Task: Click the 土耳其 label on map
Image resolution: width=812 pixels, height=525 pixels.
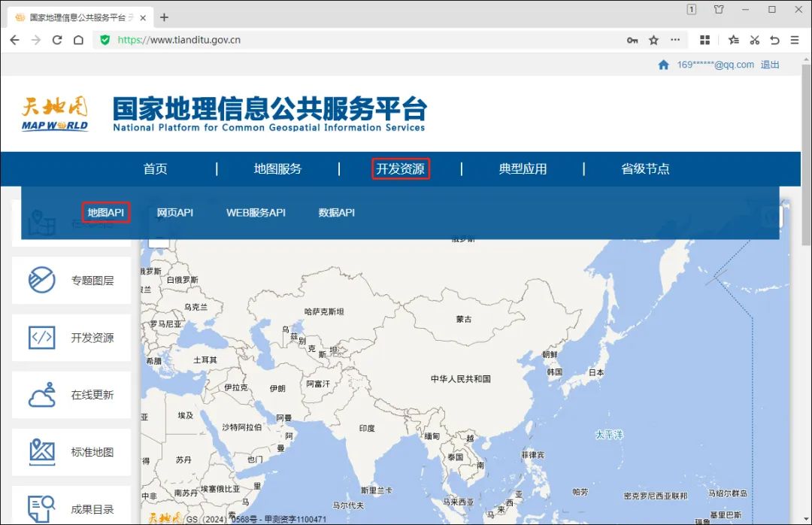Action: coord(205,360)
